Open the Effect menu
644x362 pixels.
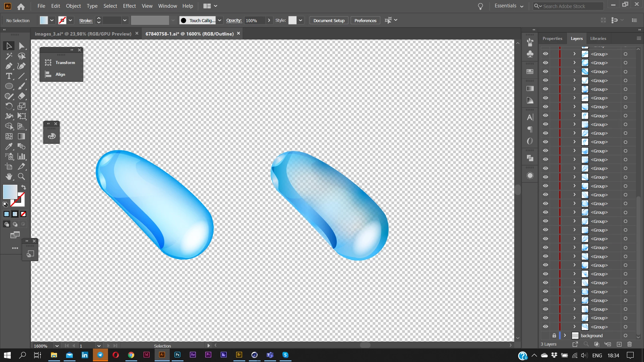pos(129,6)
